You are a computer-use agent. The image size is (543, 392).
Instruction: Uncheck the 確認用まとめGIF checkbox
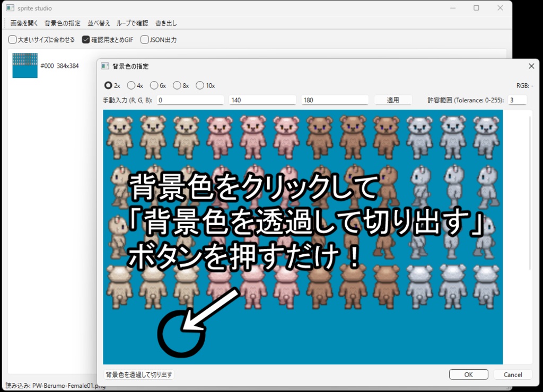tap(86, 39)
